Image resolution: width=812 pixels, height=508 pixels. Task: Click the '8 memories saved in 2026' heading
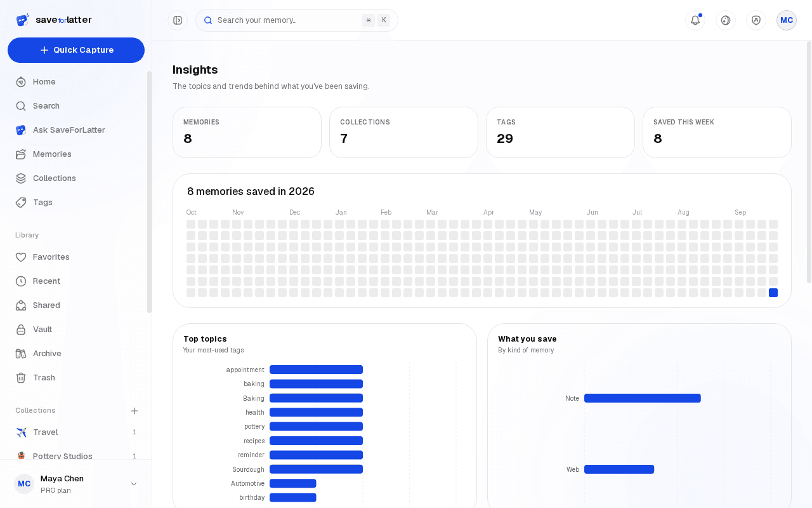(251, 191)
